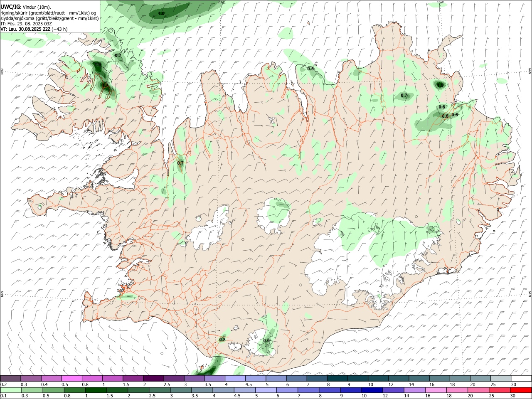
Task: Click the 0.4 tick label in snow legend
Action: (44, 384)
